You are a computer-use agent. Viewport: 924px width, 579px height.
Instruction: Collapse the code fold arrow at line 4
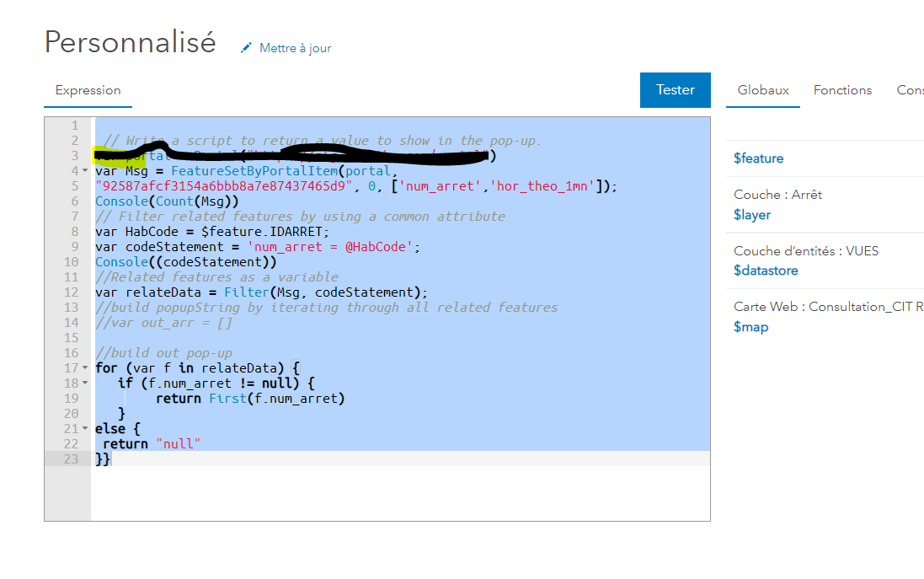[x=85, y=171]
